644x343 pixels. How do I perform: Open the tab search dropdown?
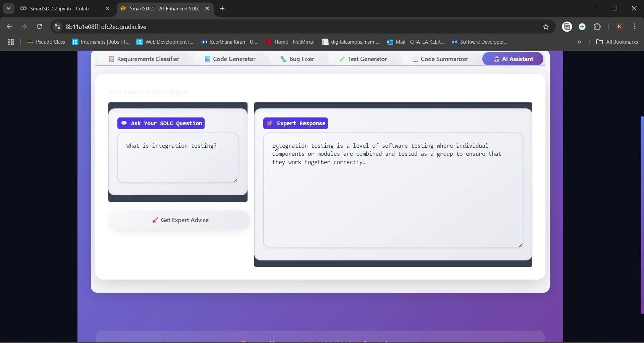pyautogui.click(x=8, y=8)
